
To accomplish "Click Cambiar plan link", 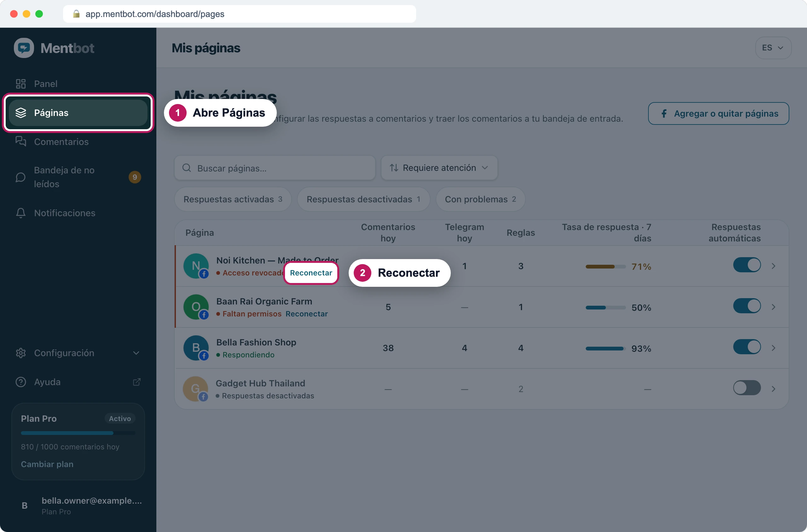I will [x=47, y=464].
